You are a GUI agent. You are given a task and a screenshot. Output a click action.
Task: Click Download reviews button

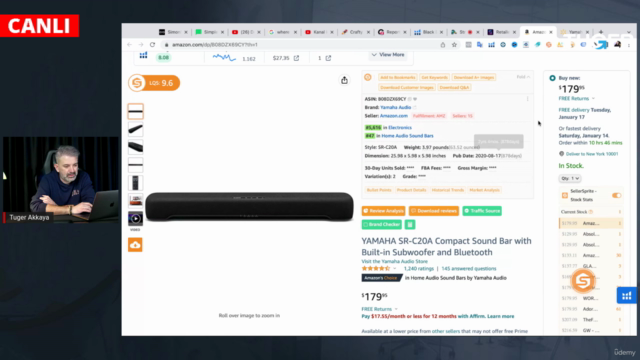tap(434, 211)
